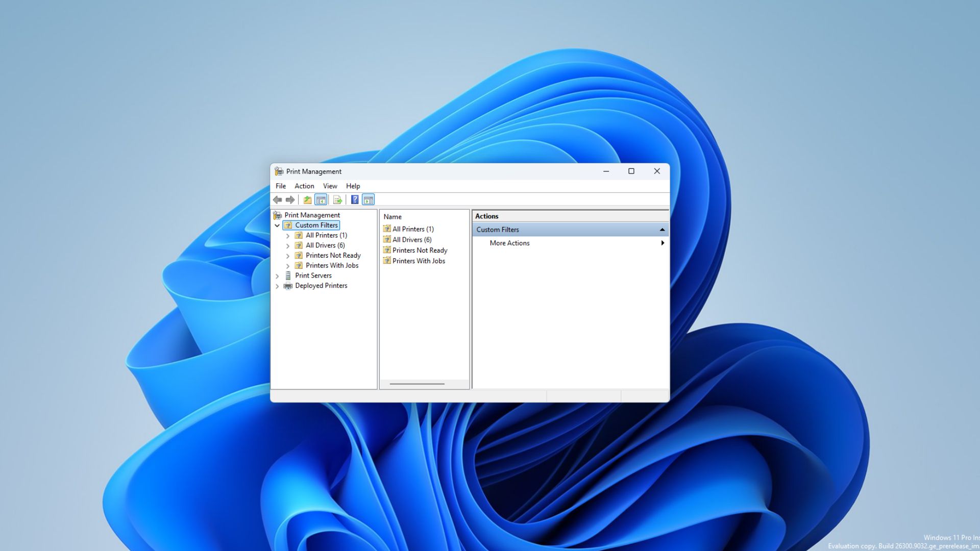Click the printer icon in the title bar
The width and height of the screenshot is (980, 551).
click(279, 171)
